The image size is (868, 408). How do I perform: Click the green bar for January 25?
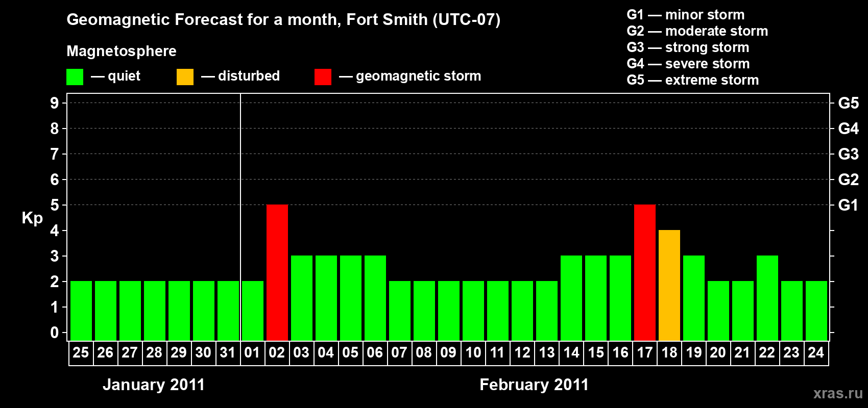(x=81, y=311)
